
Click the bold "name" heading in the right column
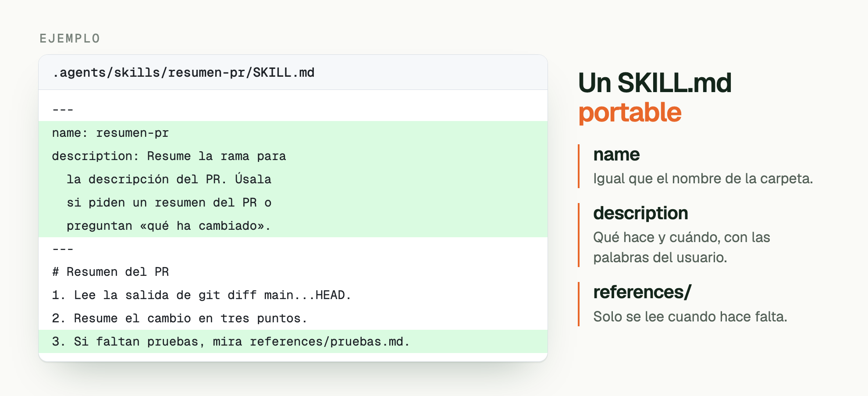click(x=616, y=154)
